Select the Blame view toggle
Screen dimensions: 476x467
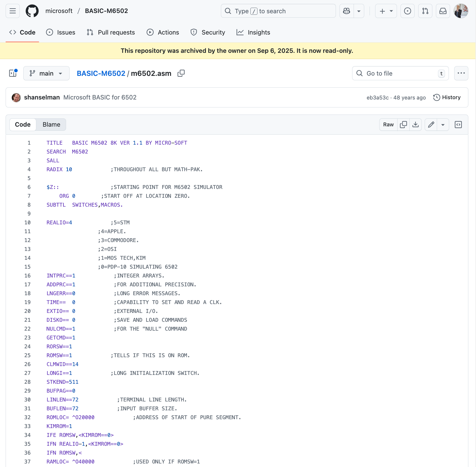[51, 125]
